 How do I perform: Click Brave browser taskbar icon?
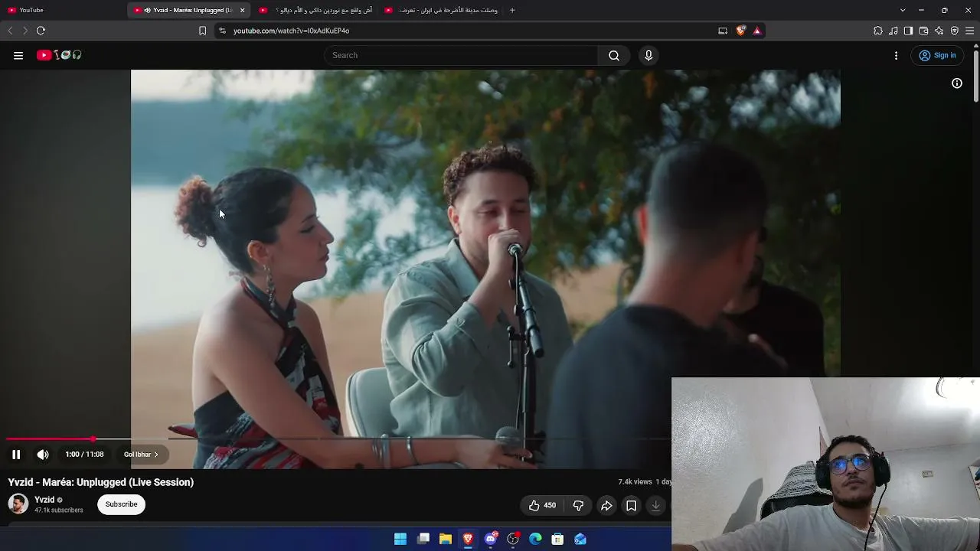468,540
